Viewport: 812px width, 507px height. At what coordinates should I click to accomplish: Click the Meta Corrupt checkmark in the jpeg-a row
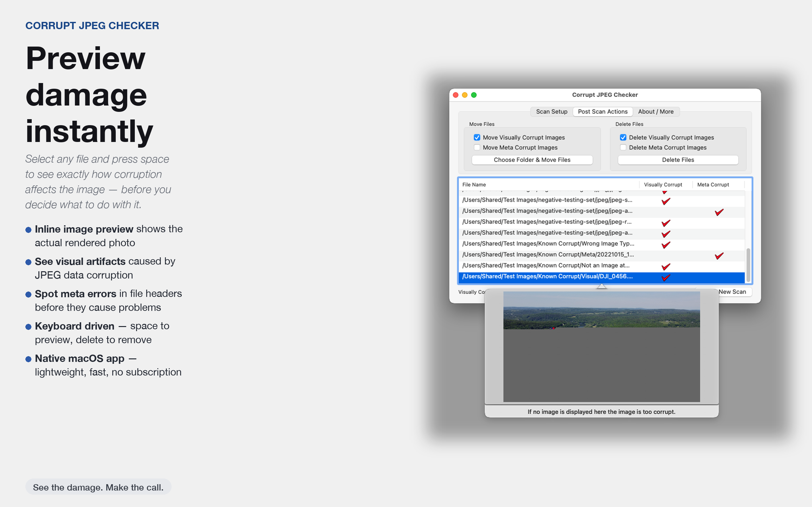719,212
